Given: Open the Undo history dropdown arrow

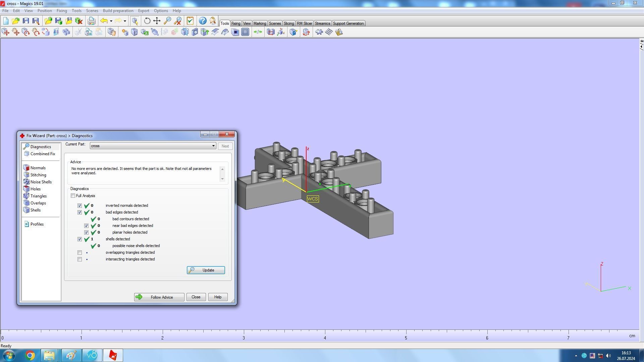Looking at the screenshot, I should point(111,21).
